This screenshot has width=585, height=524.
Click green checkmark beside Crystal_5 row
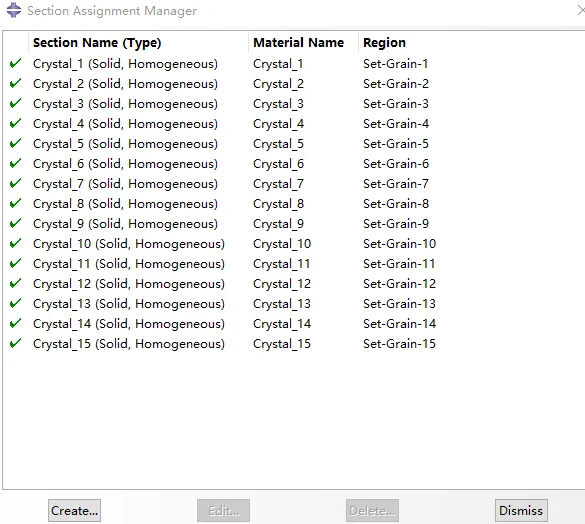click(15, 143)
